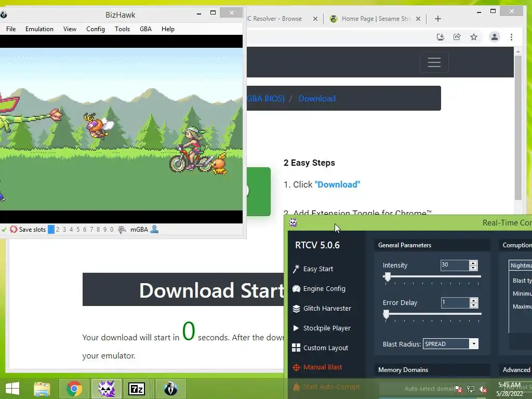Open Engine Config in RTCV sidebar
The height and width of the screenshot is (399, 532).
[319, 289]
